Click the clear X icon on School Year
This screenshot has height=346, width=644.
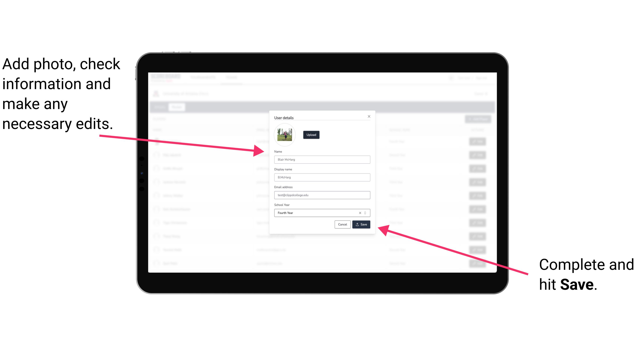click(359, 213)
